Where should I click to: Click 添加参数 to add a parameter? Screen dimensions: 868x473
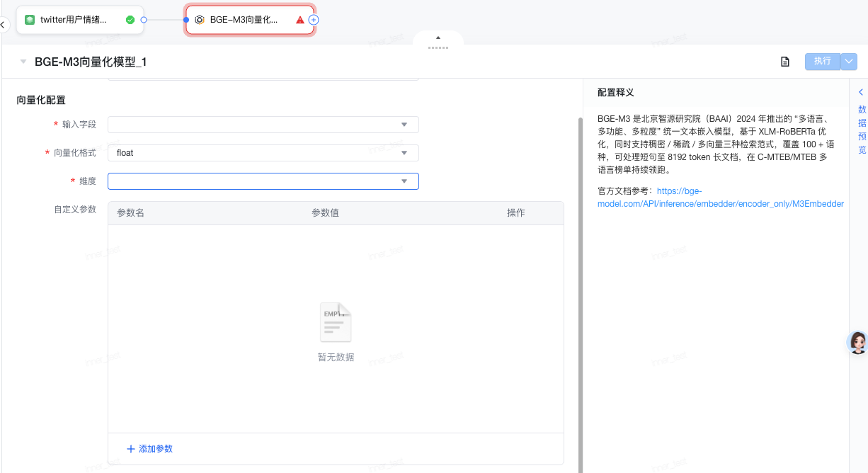tap(149, 449)
